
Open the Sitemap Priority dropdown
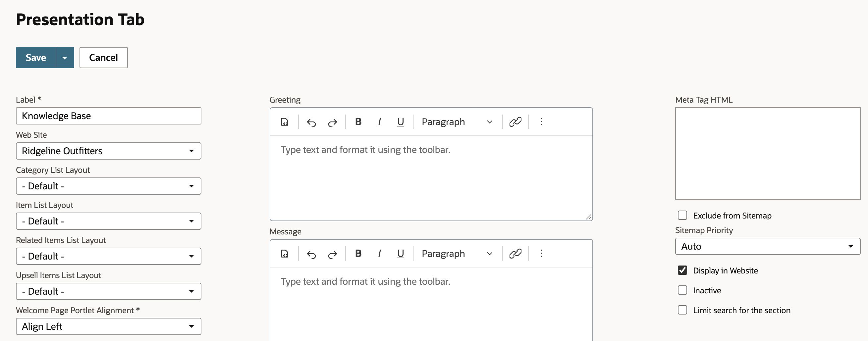click(x=768, y=246)
